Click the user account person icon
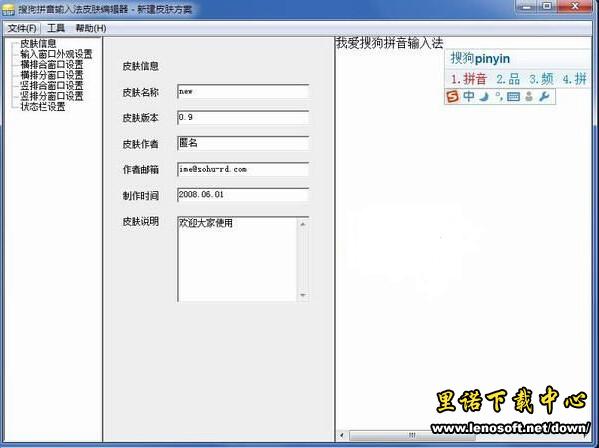 click(x=529, y=96)
